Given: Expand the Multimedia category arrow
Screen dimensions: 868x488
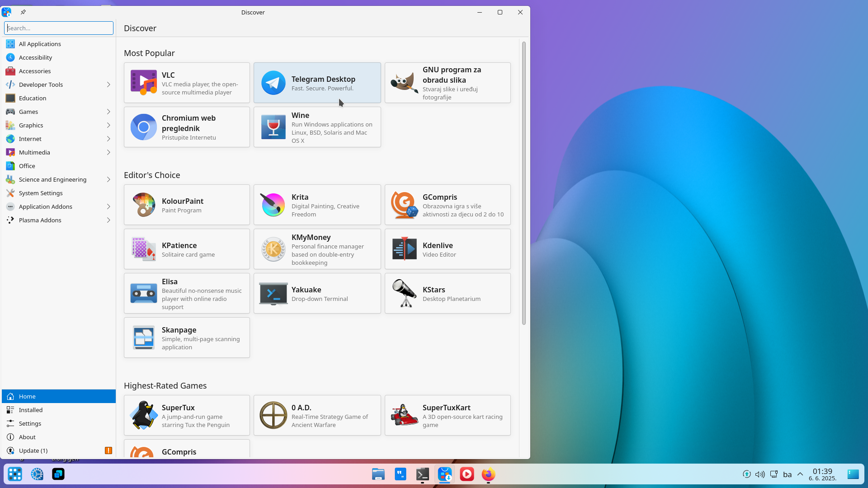Looking at the screenshot, I should 108,152.
